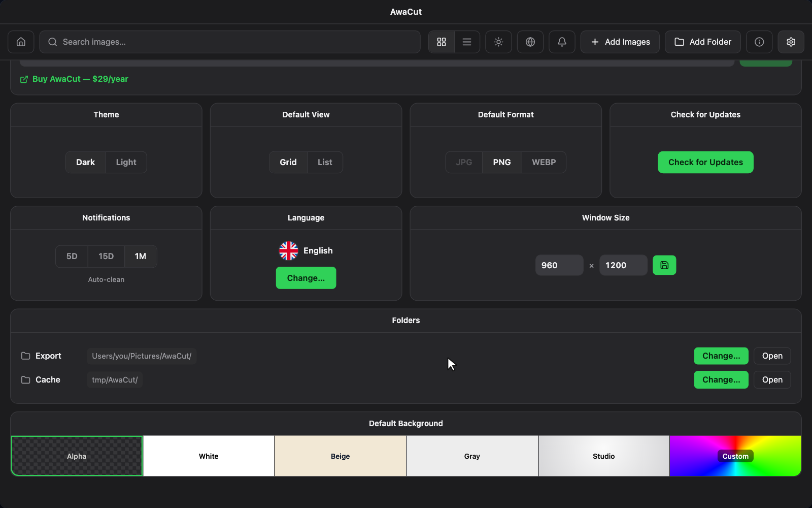Click the external link icon beside Buy AwaCut
812x508 pixels.
tap(24, 79)
